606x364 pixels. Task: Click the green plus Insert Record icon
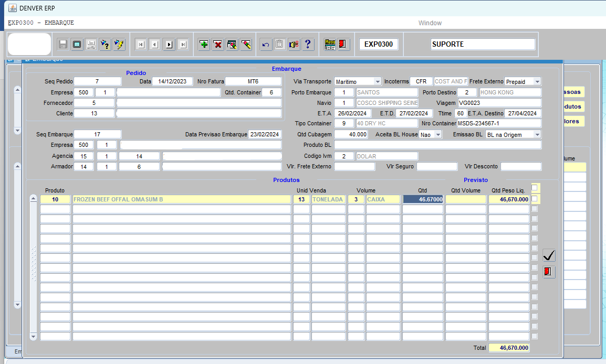click(x=204, y=45)
